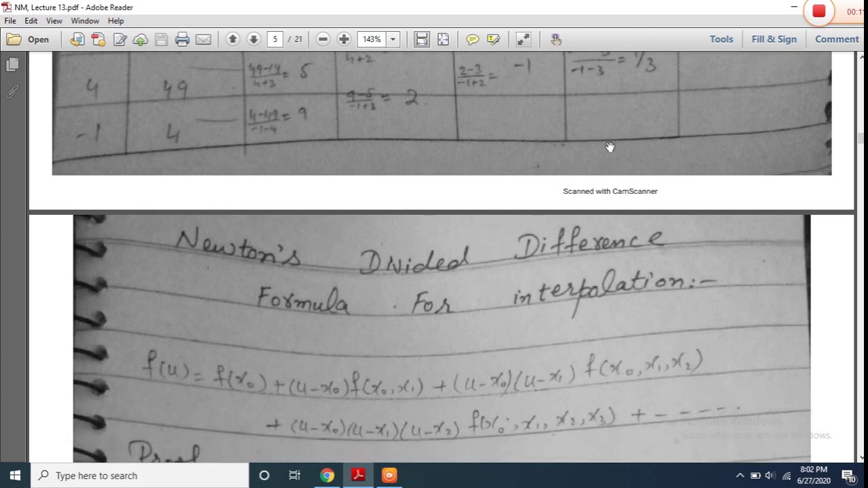Select the highlight text tool
Image resolution: width=868 pixels, height=488 pixels.
pyautogui.click(x=494, y=39)
